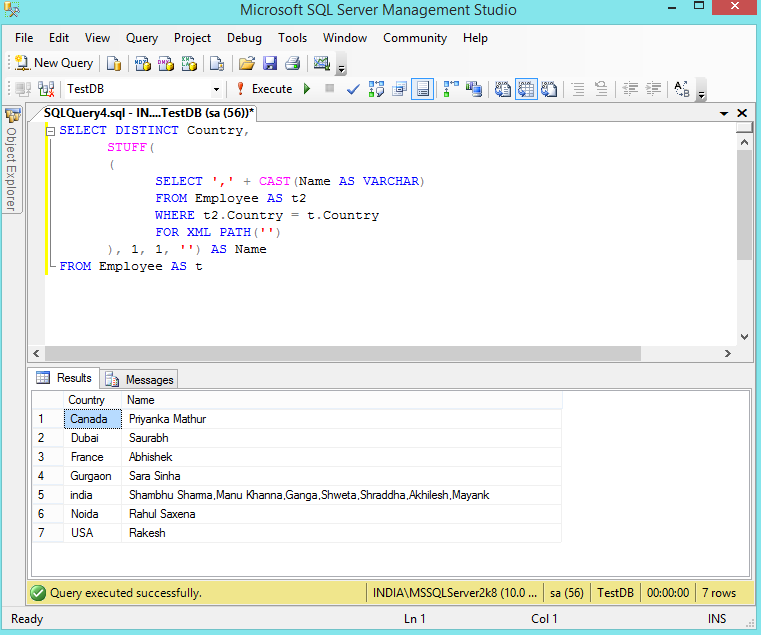Viewport: 761px width, 635px height.
Task: Click the Parse checkmark icon
Action: coord(352,89)
